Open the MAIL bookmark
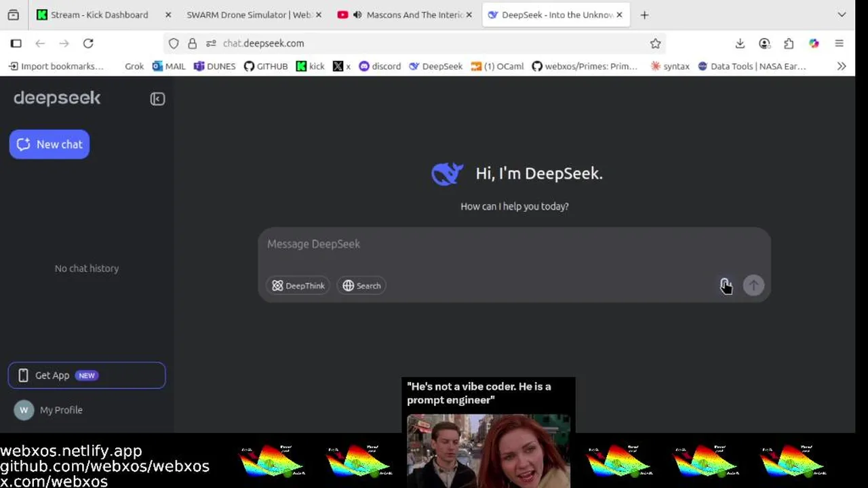This screenshot has width=868, height=488. coord(169,66)
